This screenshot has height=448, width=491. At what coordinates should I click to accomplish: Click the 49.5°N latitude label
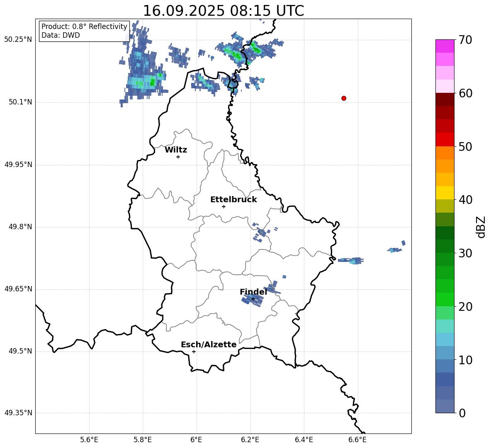coord(20,351)
